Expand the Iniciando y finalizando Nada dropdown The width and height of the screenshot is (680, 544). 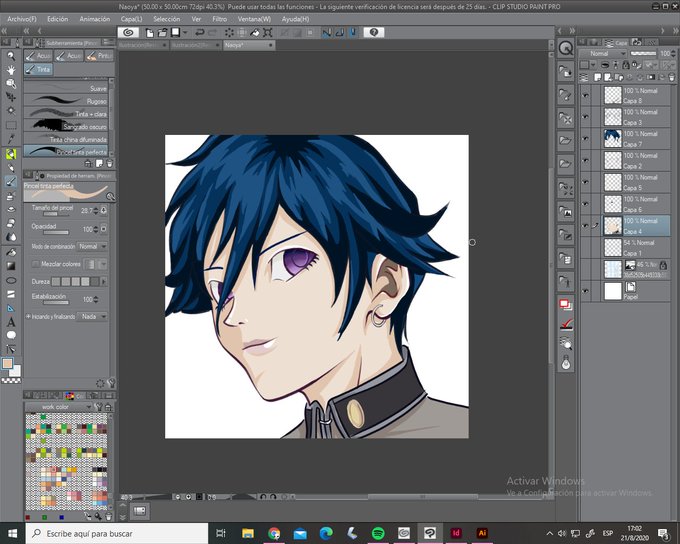click(x=92, y=317)
